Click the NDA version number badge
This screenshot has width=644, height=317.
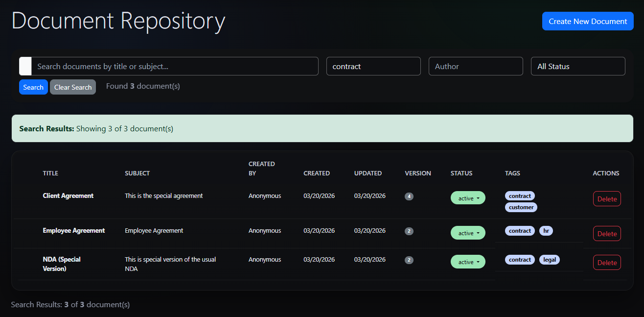click(409, 260)
